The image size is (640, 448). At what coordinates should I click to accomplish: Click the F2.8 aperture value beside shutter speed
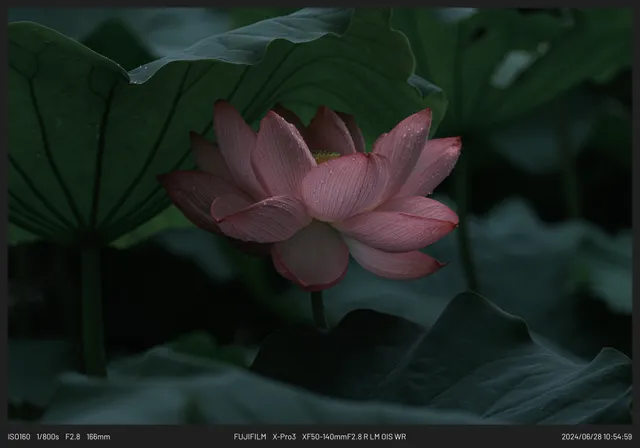[73, 437]
